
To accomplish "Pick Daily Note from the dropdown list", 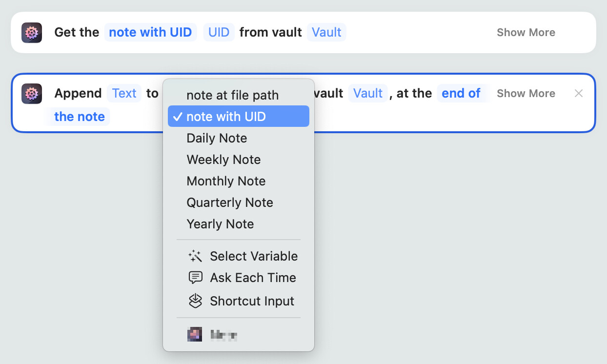I will tap(217, 138).
